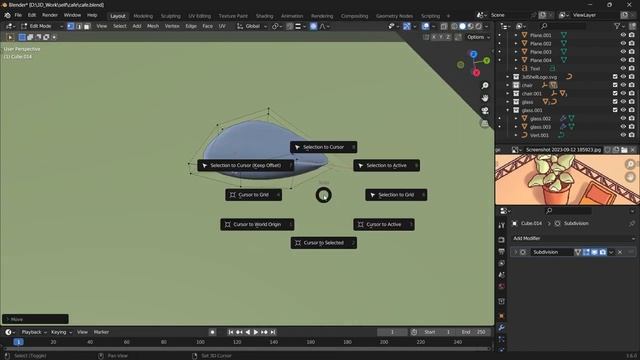Select edge selection mode icon
Image resolution: width=640 pixels, height=360 pixels.
click(x=79, y=26)
